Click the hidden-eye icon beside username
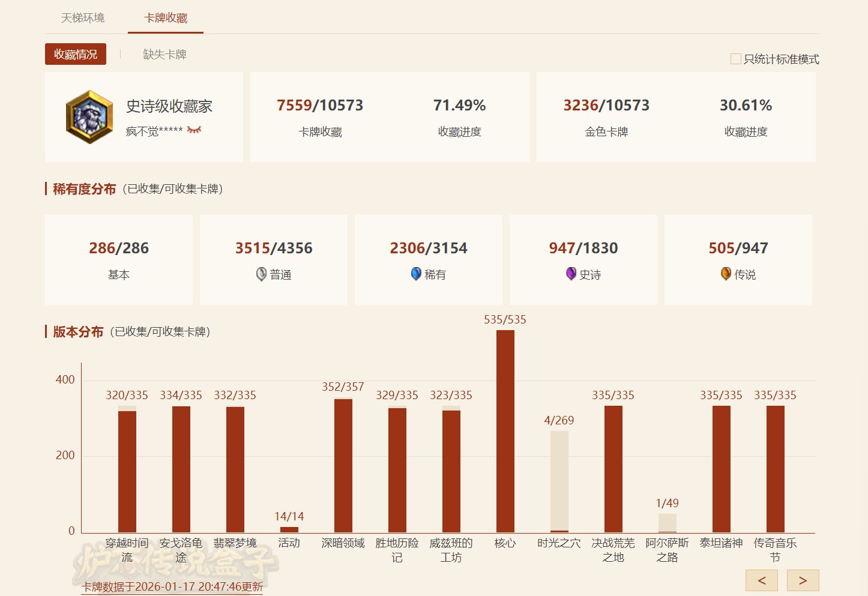 pyautogui.click(x=194, y=130)
